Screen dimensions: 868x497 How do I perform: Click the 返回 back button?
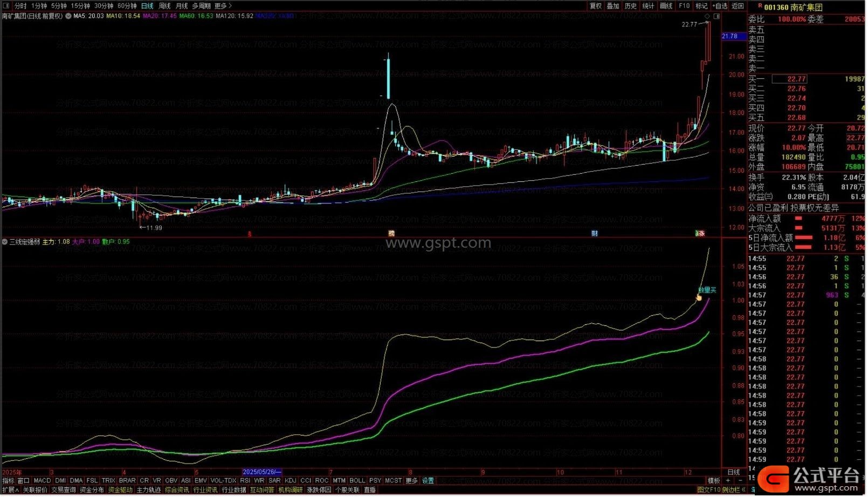point(738,6)
